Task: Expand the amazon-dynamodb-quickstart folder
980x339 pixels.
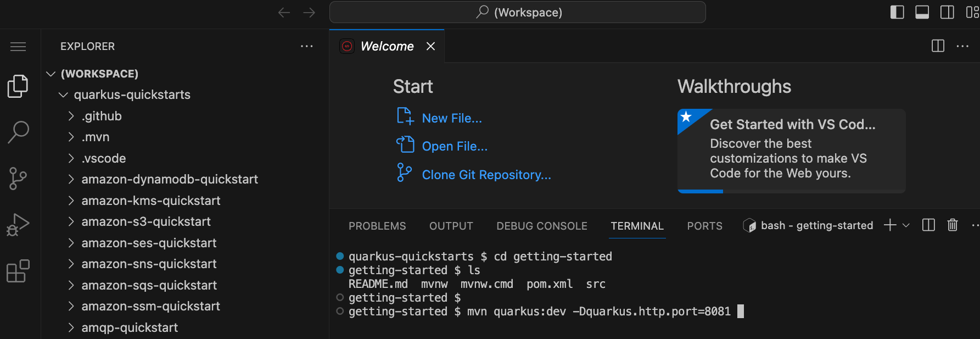Action: coord(71,179)
